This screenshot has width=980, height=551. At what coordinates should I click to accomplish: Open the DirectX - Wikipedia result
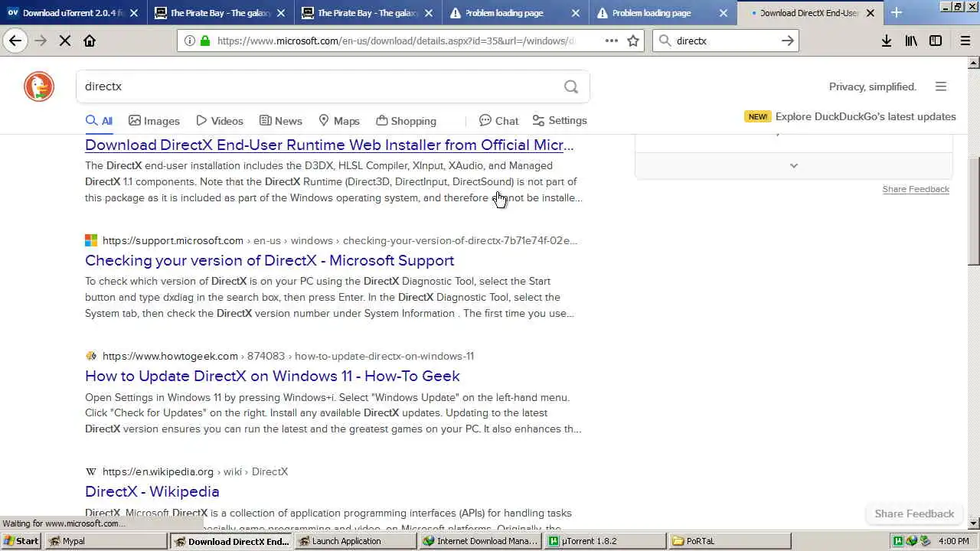(152, 491)
